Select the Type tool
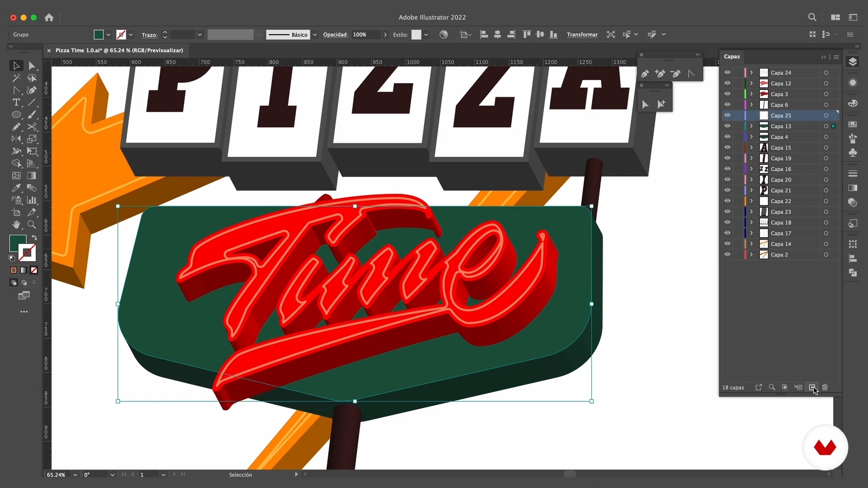Viewport: 868px width, 488px height. tap(16, 103)
